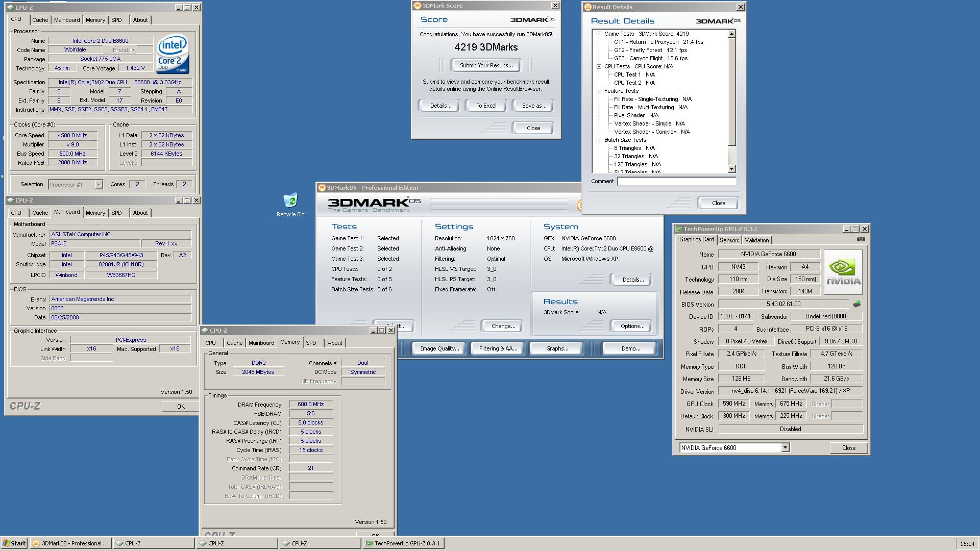
Task: Open Image Quality... in 3DMark05
Action: click(439, 348)
